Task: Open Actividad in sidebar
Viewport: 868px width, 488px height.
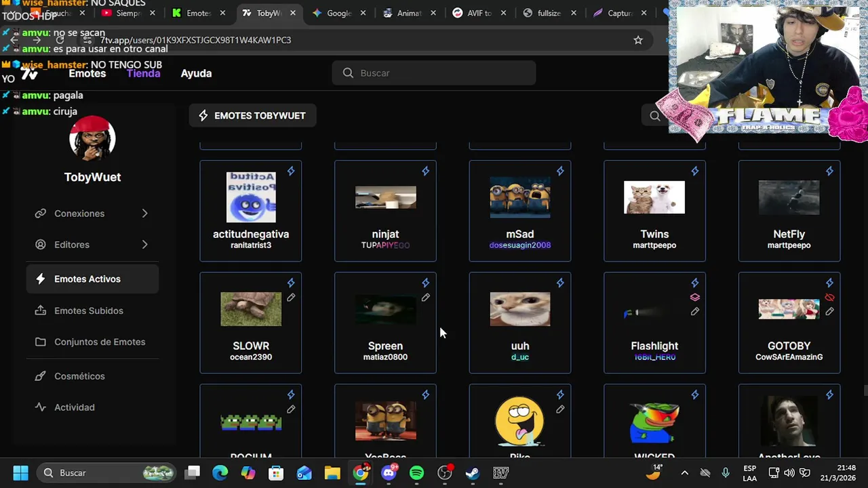Action: pyautogui.click(x=92, y=407)
